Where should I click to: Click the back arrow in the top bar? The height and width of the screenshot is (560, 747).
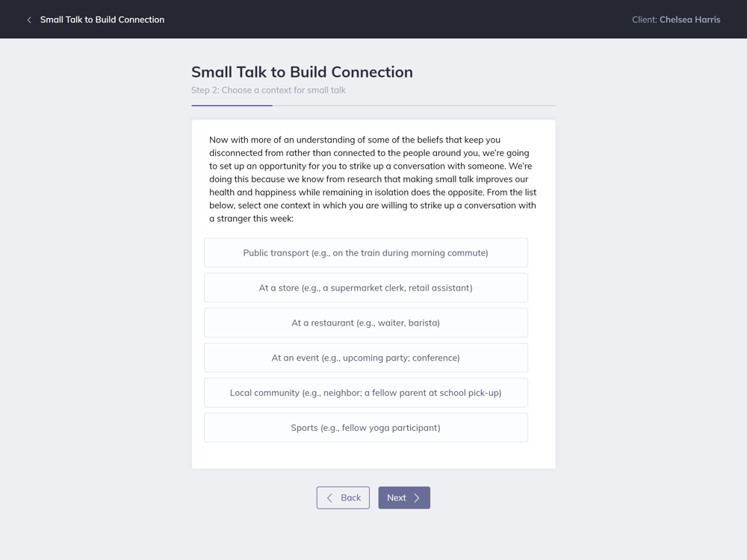29,20
